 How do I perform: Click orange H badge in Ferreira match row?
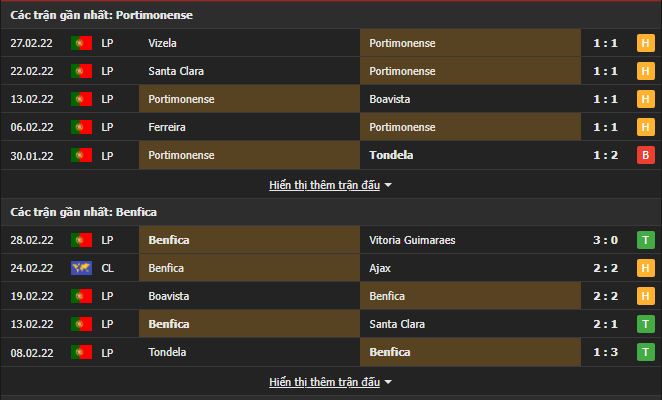pos(645,127)
